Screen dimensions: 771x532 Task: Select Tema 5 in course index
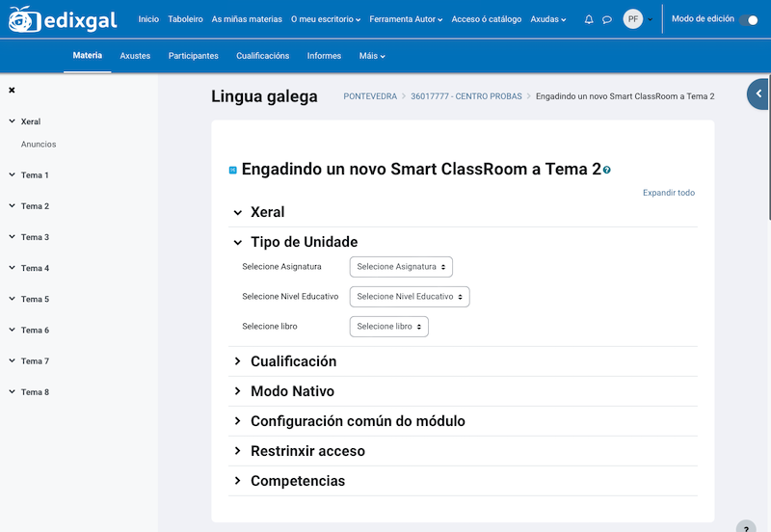click(x=35, y=299)
